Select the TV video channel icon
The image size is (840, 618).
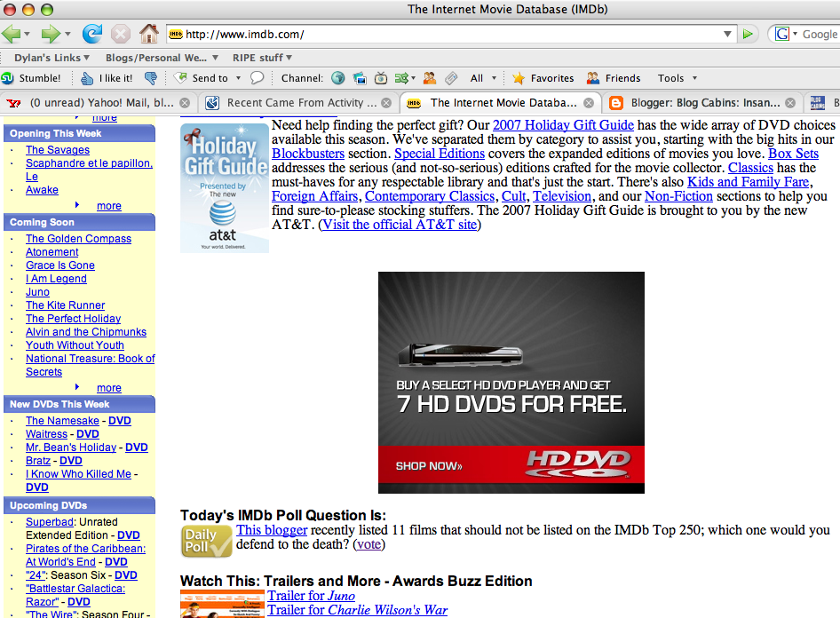(381, 78)
